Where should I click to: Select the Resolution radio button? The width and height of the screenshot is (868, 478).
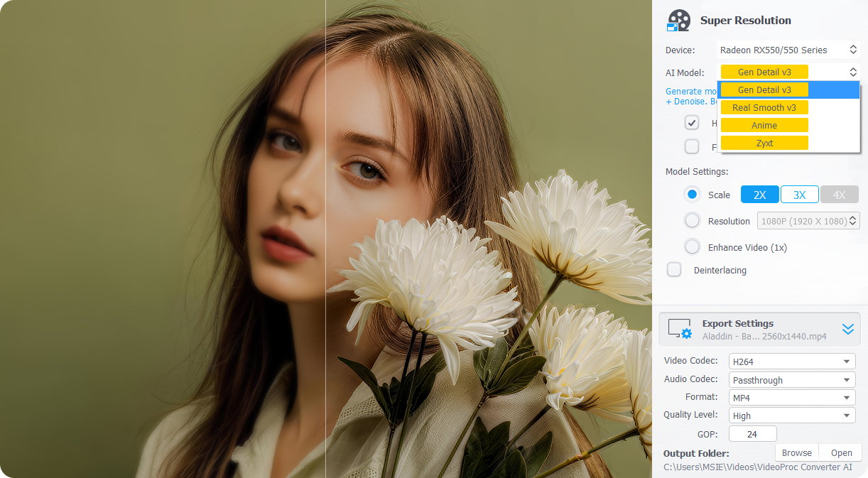[692, 221]
